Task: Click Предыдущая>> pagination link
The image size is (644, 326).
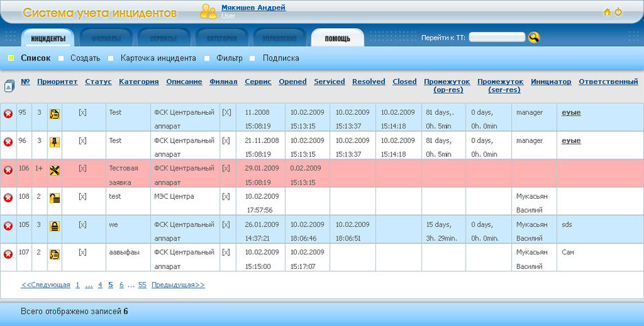Action: pos(178,285)
